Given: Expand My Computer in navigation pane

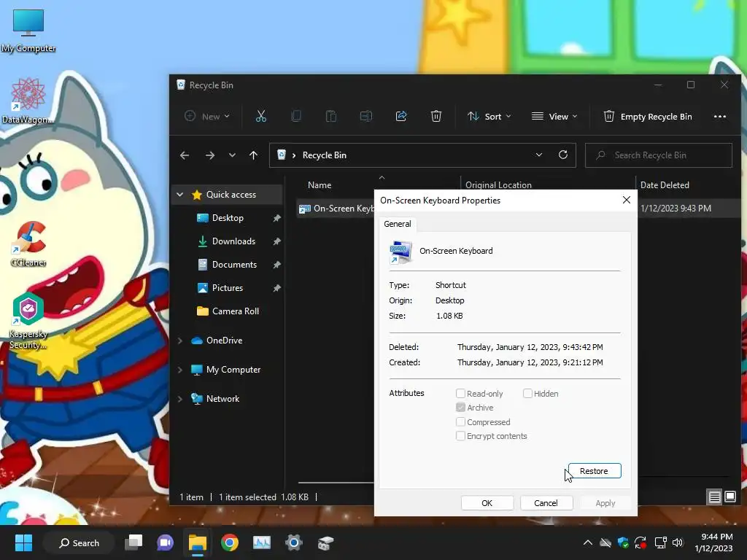Looking at the screenshot, I should tap(180, 370).
